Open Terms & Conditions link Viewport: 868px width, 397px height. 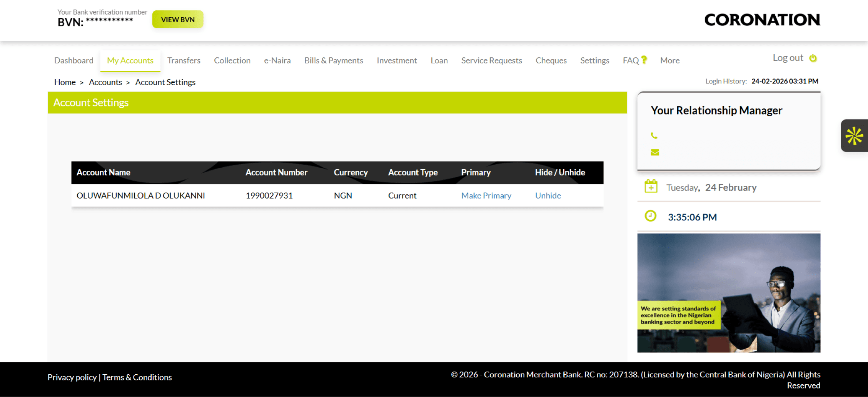(x=137, y=377)
